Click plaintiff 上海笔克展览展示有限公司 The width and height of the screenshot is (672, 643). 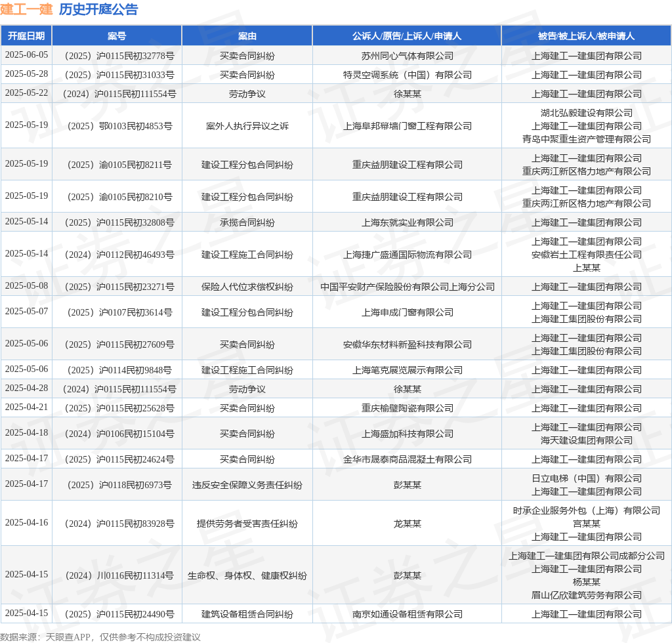(407, 371)
